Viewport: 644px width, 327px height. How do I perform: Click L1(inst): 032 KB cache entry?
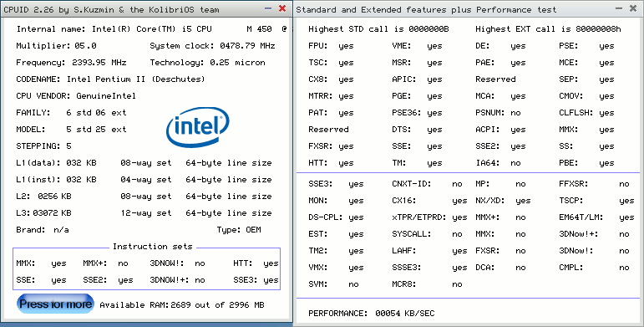pos(56,180)
